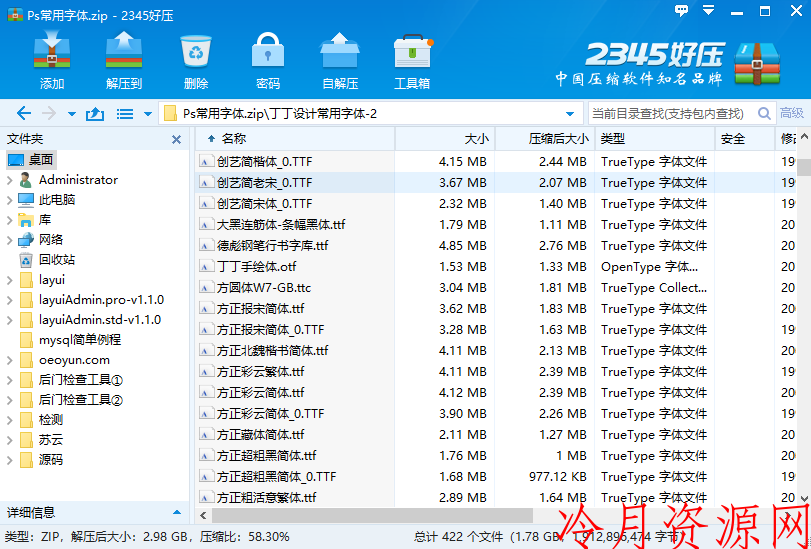Click the 高级 advanced search link
The height and width of the screenshot is (549, 811).
click(792, 113)
